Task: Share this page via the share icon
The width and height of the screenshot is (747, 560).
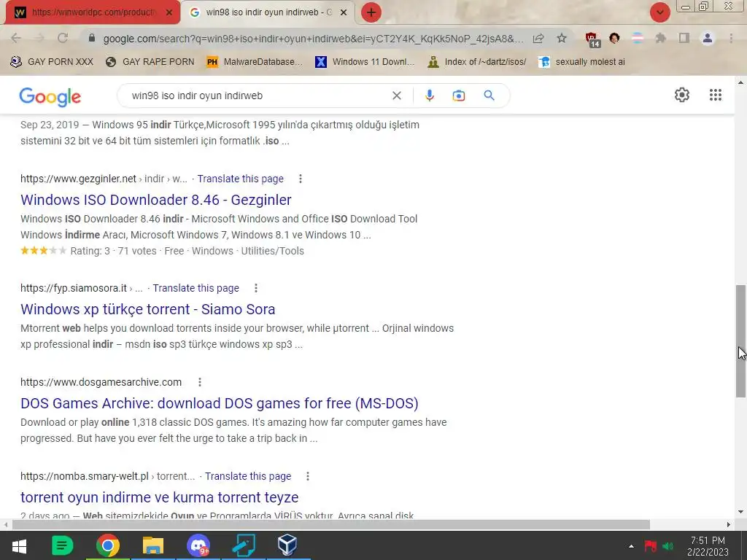Action: pyautogui.click(x=538, y=38)
